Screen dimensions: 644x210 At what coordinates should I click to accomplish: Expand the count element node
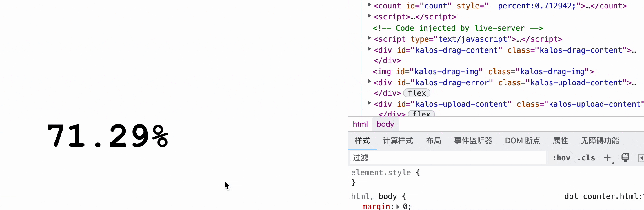tap(369, 5)
